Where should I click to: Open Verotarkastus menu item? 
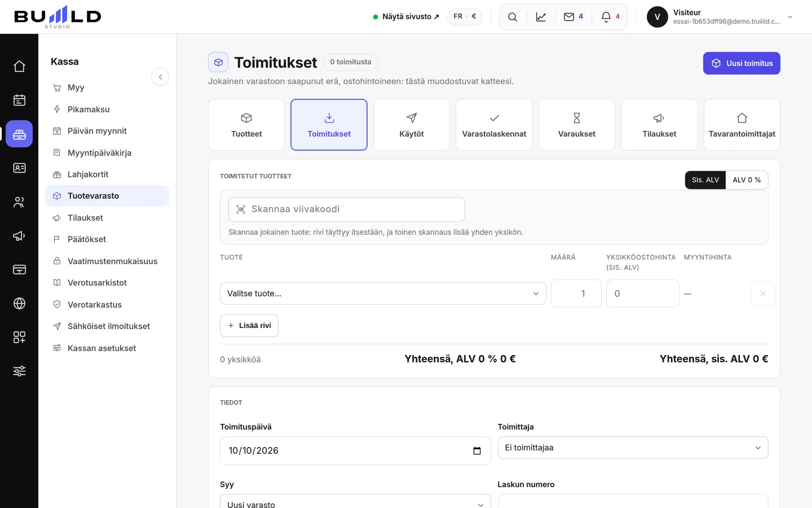coord(107,305)
